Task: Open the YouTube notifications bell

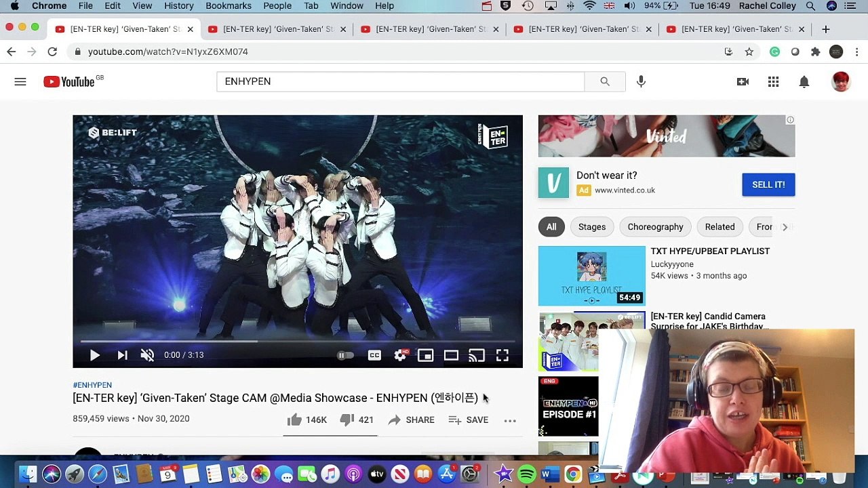Action: pos(804,82)
